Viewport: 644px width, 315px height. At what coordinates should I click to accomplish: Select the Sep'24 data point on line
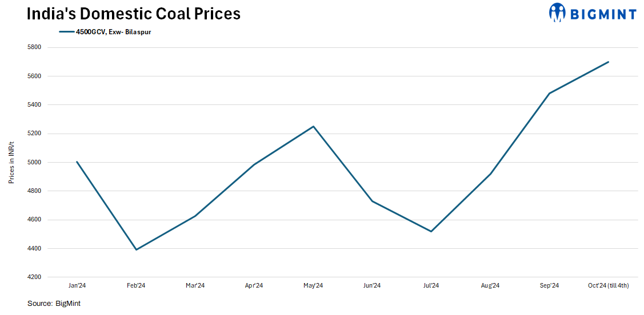tap(549, 93)
